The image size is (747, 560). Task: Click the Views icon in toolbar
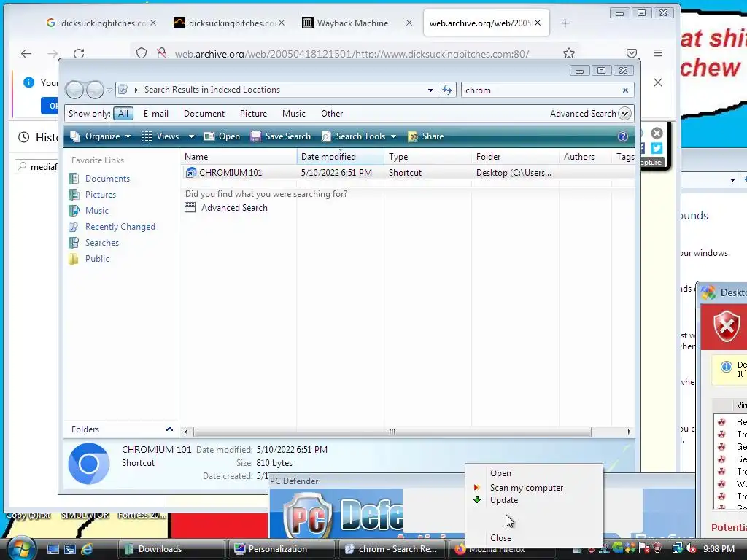147,136
